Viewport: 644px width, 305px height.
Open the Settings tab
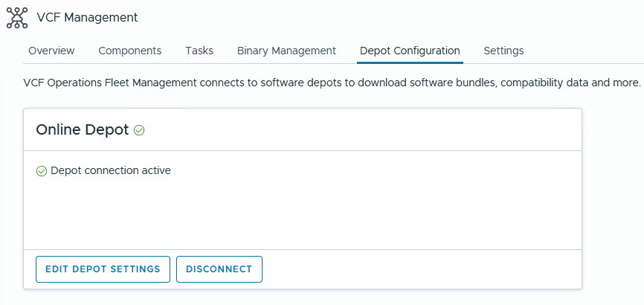click(503, 51)
